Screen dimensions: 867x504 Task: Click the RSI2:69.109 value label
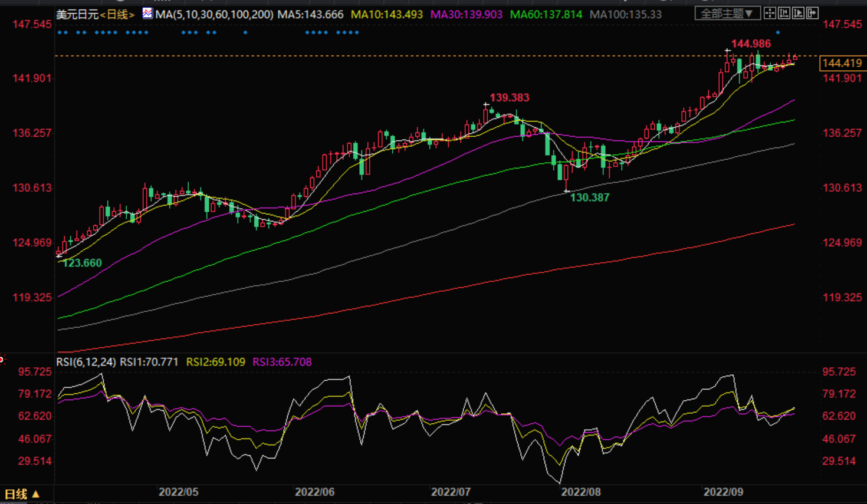(x=216, y=362)
